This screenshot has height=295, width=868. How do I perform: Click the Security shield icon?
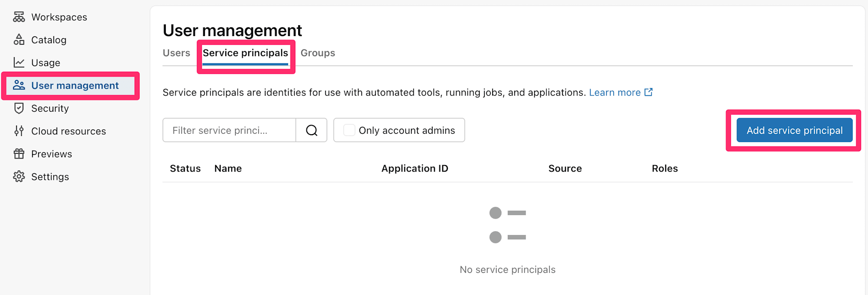[x=19, y=108]
